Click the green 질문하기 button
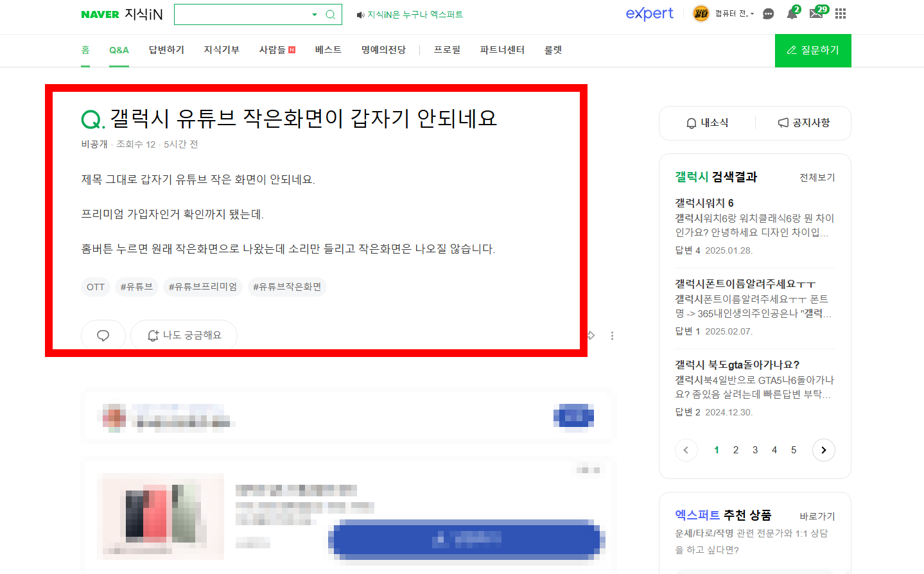The width and height of the screenshot is (924, 574). pyautogui.click(x=813, y=50)
